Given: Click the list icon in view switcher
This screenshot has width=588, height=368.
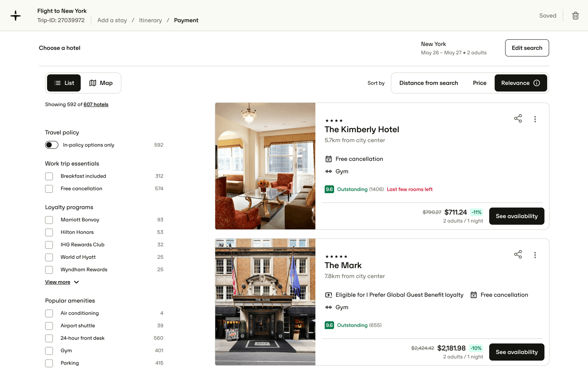Looking at the screenshot, I should 58,83.
